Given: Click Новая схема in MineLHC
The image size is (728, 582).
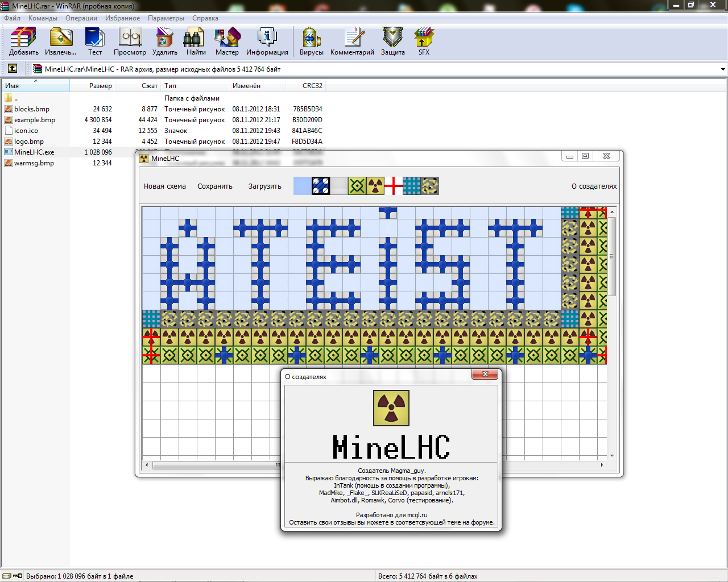Looking at the screenshot, I should [164, 186].
